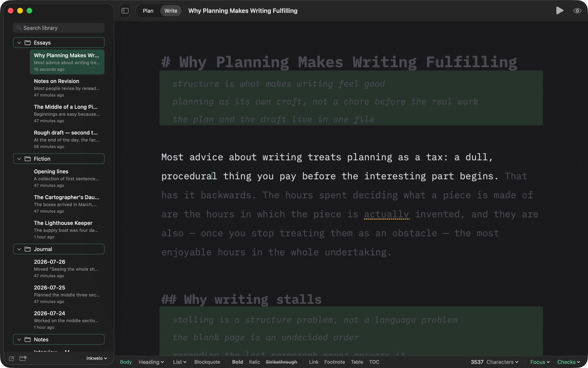Insert a Table

357,362
